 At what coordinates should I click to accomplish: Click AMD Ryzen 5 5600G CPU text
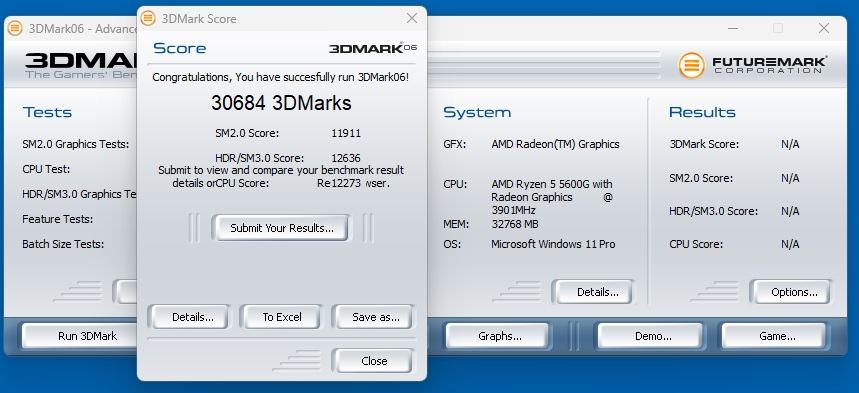552,197
